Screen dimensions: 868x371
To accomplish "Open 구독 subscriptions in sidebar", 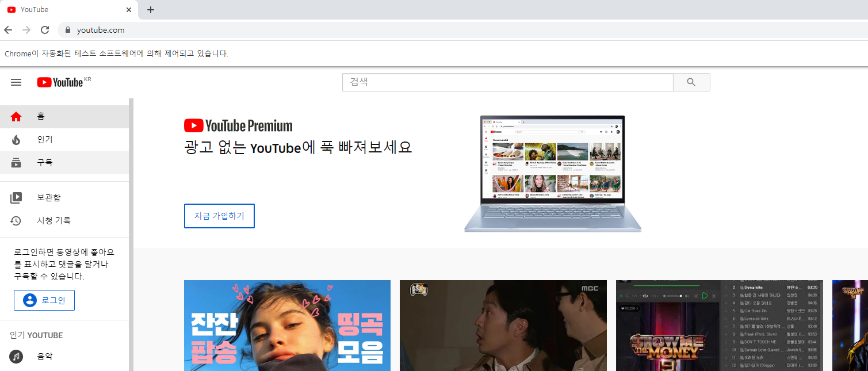I will (64, 163).
